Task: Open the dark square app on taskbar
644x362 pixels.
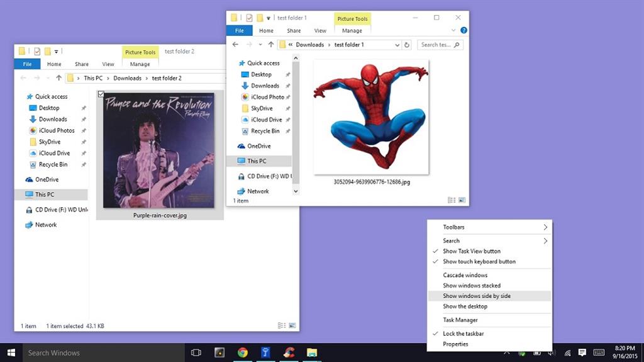Action: coord(219,353)
